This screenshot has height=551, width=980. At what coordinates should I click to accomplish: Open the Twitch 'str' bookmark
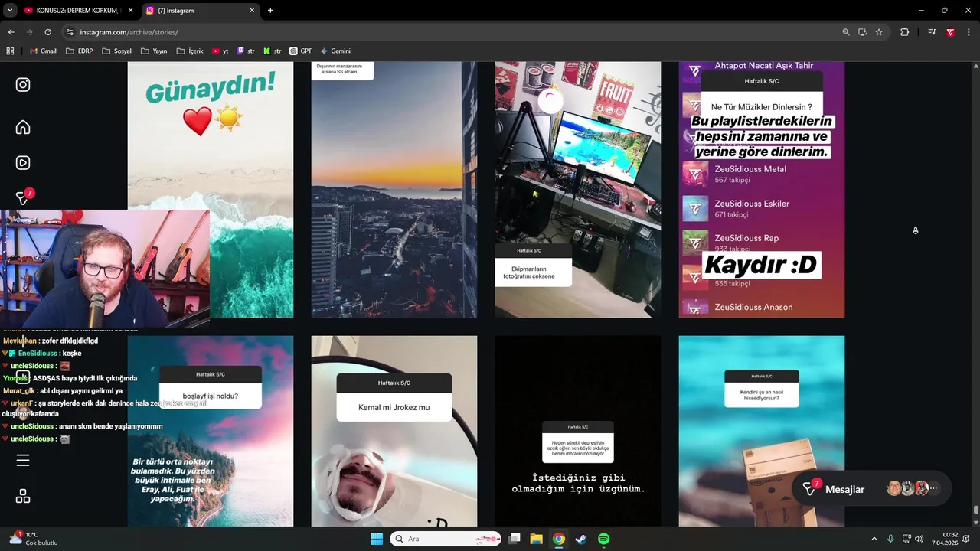246,51
